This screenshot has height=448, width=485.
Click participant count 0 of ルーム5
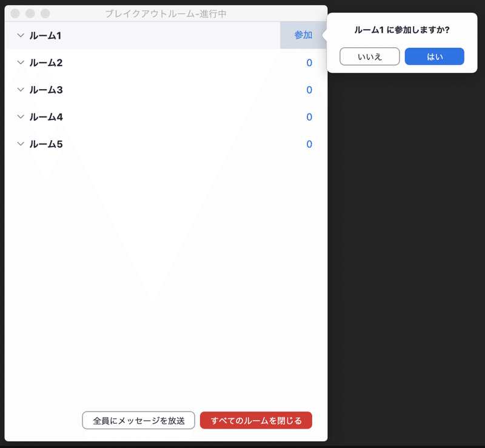pyautogui.click(x=309, y=144)
